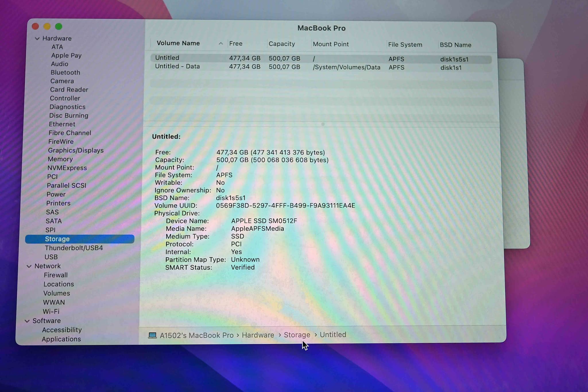Sort by Free column header

[236, 44]
